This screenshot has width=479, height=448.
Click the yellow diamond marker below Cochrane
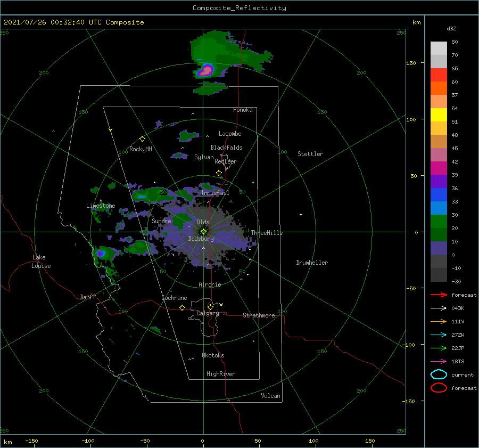(183, 308)
